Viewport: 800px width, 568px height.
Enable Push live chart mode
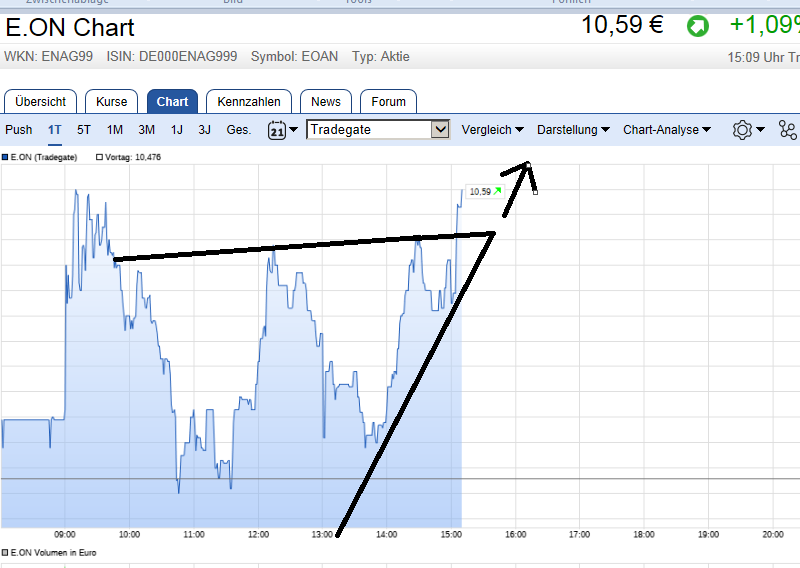tap(18, 130)
